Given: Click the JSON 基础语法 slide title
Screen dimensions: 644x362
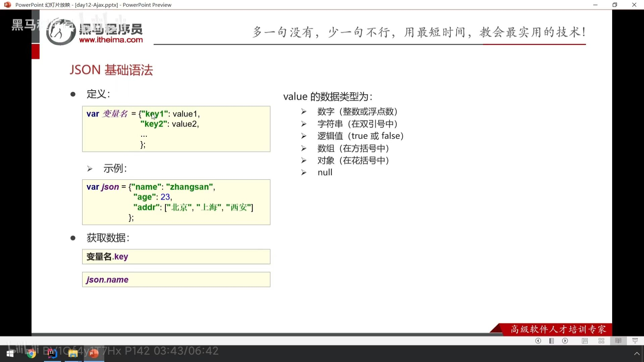Looking at the screenshot, I should point(111,70).
